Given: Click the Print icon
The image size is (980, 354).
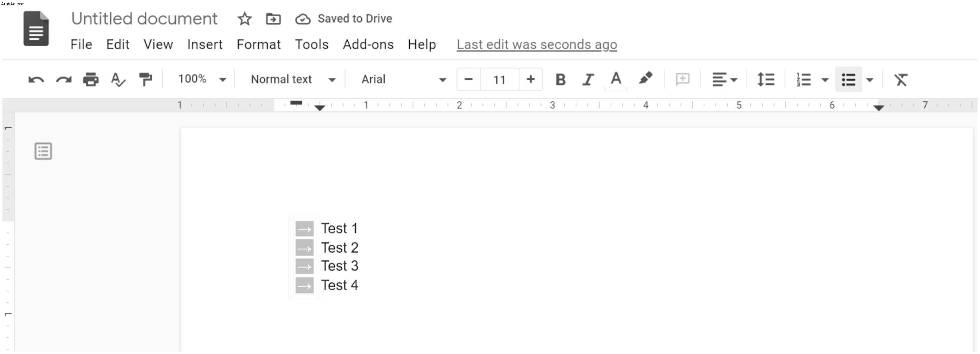Looking at the screenshot, I should click(91, 80).
